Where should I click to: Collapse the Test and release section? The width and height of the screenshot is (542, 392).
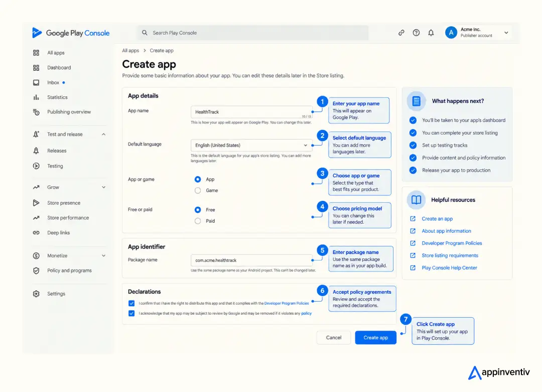(103, 134)
